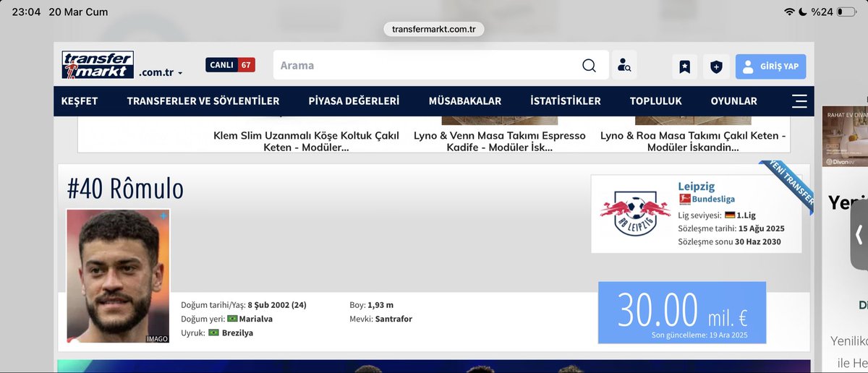Click the 30.00 mil. € market value box
The image size is (868, 373).
(x=682, y=312)
